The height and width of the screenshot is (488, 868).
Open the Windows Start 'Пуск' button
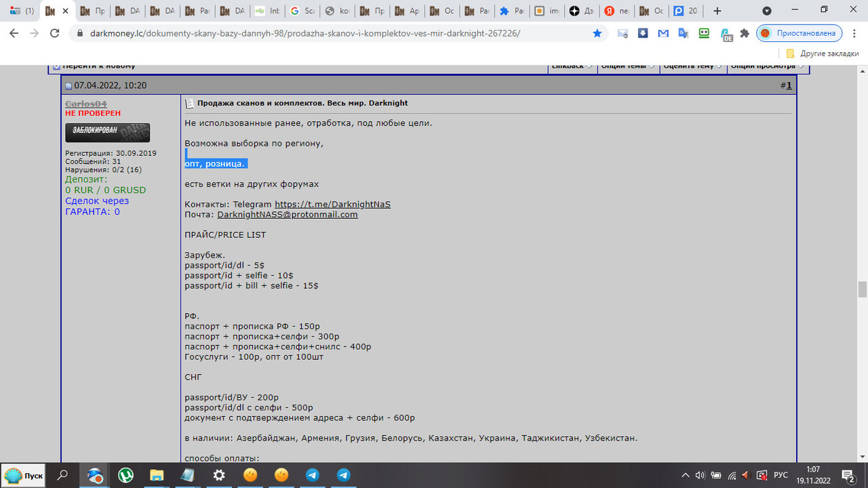point(24,475)
